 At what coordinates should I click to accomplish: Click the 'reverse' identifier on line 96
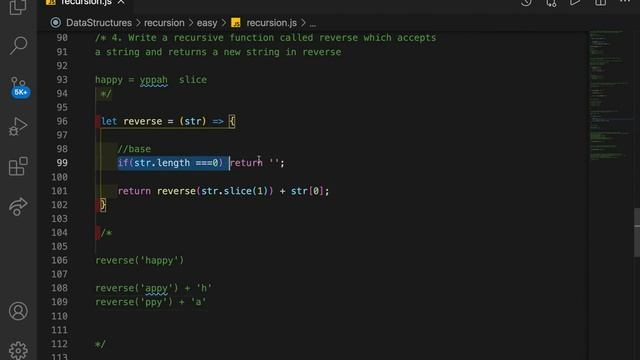point(142,121)
